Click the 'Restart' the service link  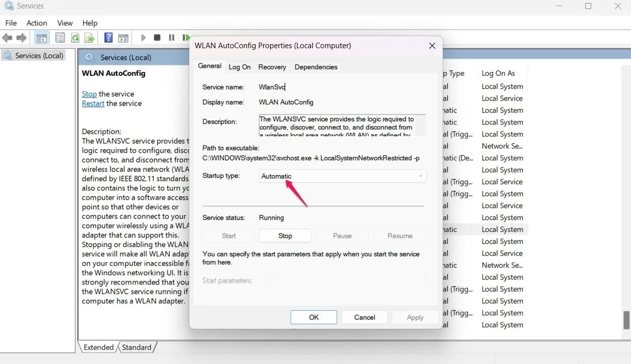[x=93, y=103]
